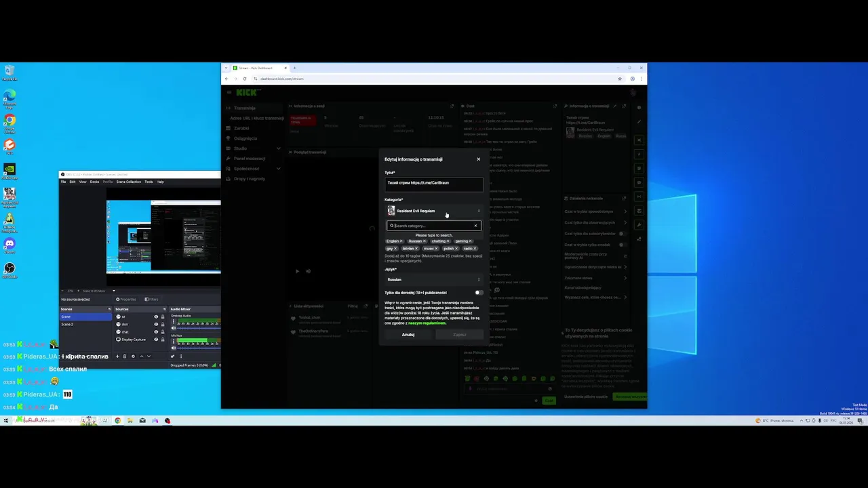Remove the radio tag
Viewport: 868px width, 488px height.
coord(475,249)
